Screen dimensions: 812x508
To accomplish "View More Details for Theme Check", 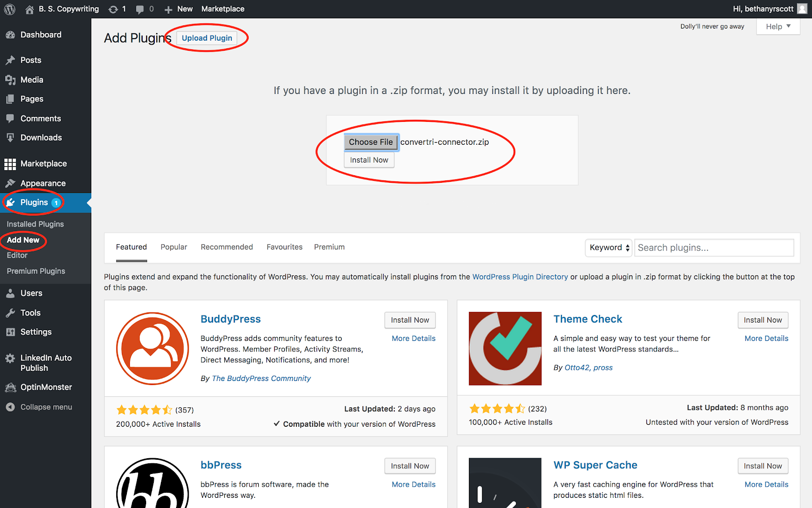I will tap(766, 338).
